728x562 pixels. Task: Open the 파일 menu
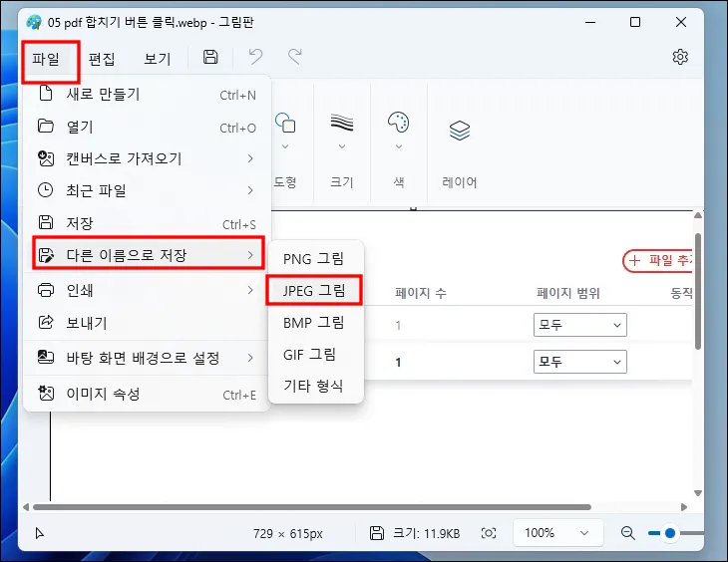[x=46, y=59]
